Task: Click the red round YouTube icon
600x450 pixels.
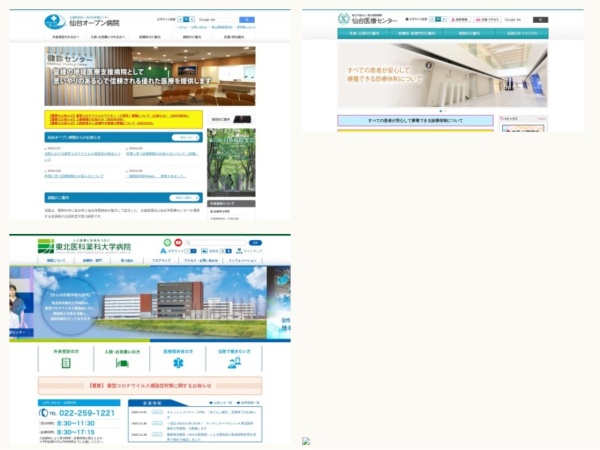Action: (x=178, y=243)
